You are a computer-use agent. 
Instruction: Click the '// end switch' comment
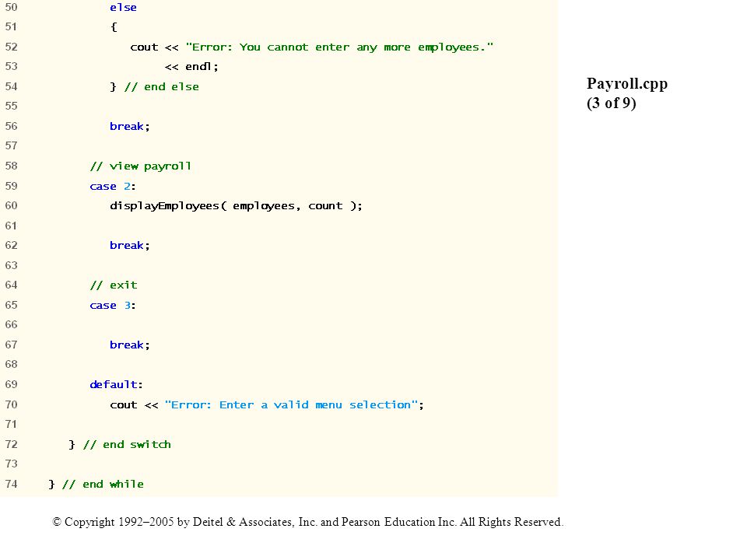click(x=127, y=444)
